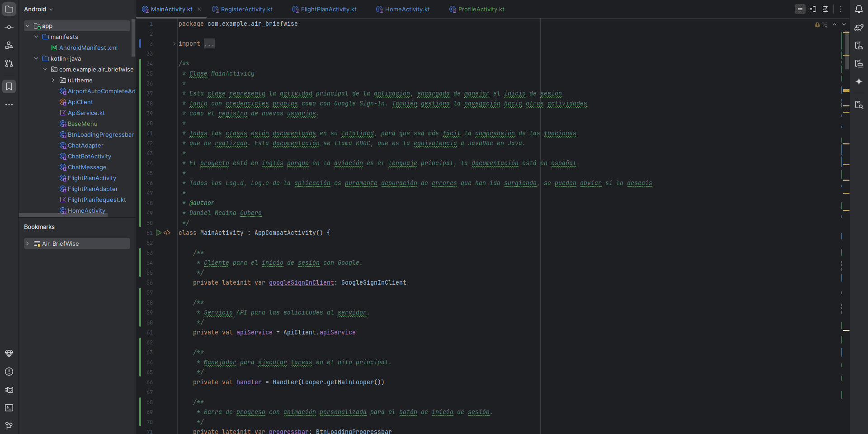The image size is (868, 434).
Task: Go to previous highlighted error arrow
Action: point(835,24)
